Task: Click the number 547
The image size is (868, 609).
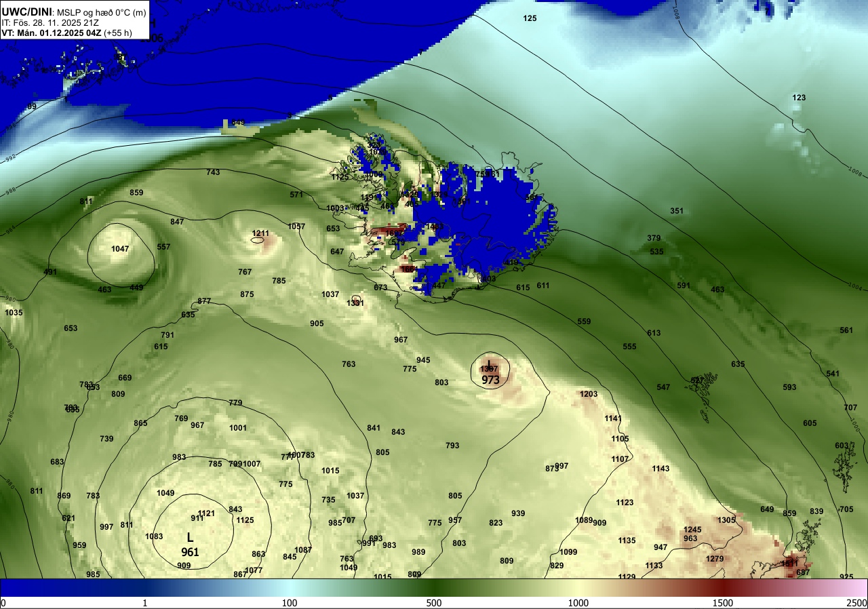Action: (x=663, y=387)
